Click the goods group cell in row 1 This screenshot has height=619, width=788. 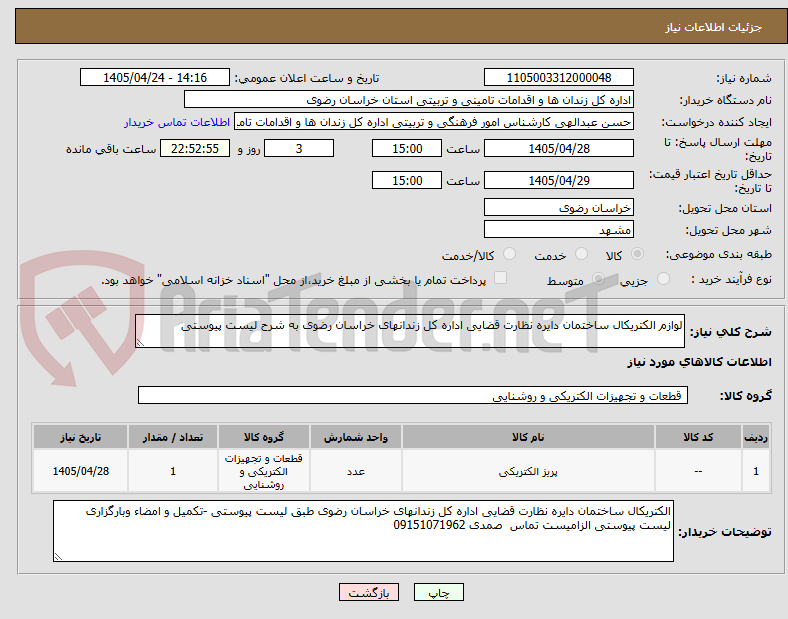tap(264, 471)
